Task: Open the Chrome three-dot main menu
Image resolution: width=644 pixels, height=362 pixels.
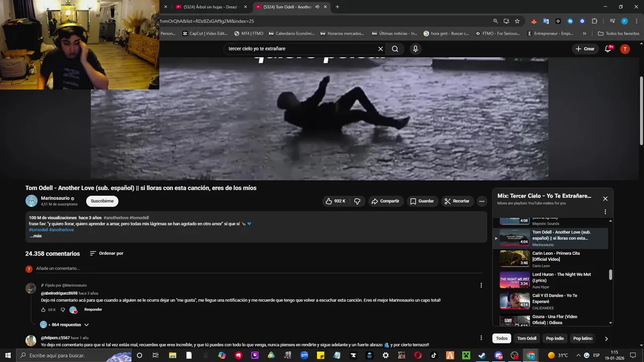Action: click(636, 21)
